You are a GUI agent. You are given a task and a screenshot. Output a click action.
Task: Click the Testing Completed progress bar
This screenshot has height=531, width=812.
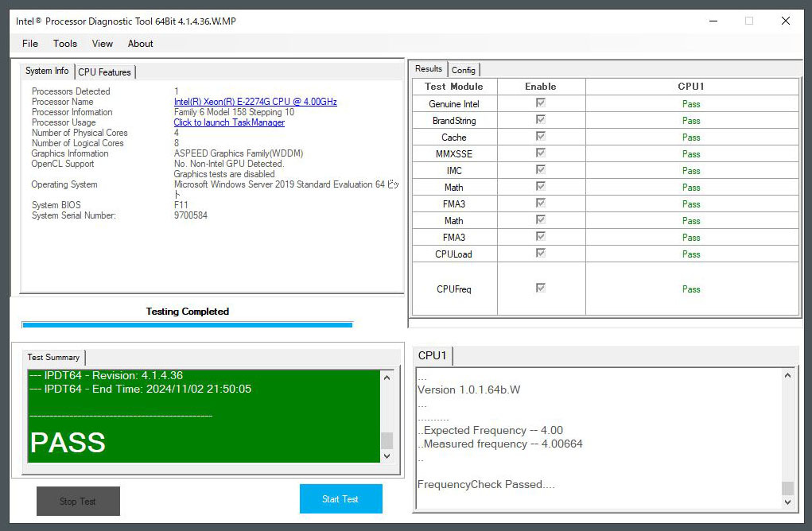coord(188,325)
